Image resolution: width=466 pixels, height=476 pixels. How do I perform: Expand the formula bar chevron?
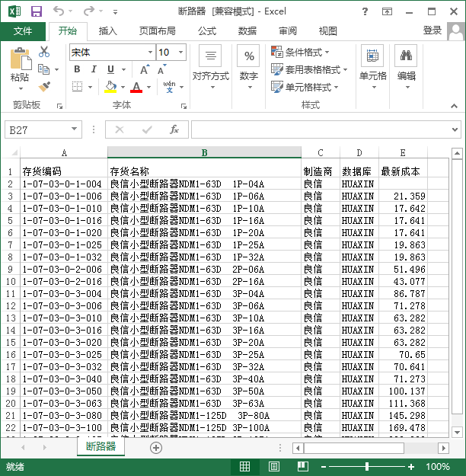tap(455, 129)
